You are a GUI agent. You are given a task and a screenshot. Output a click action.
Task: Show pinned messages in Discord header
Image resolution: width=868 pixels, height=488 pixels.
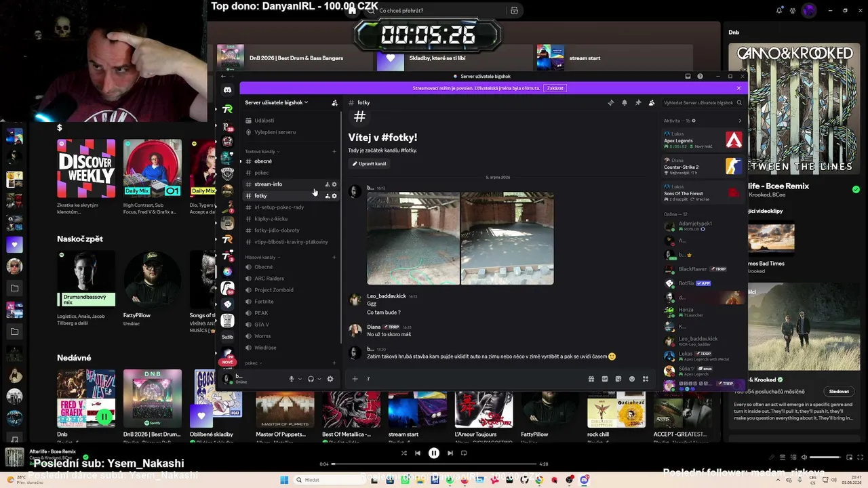coord(638,103)
